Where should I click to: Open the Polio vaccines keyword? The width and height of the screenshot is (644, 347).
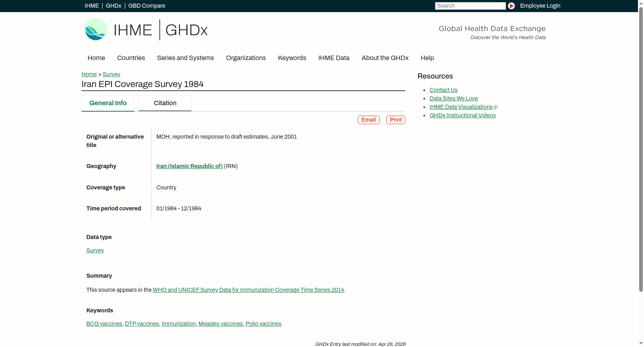[x=263, y=324]
